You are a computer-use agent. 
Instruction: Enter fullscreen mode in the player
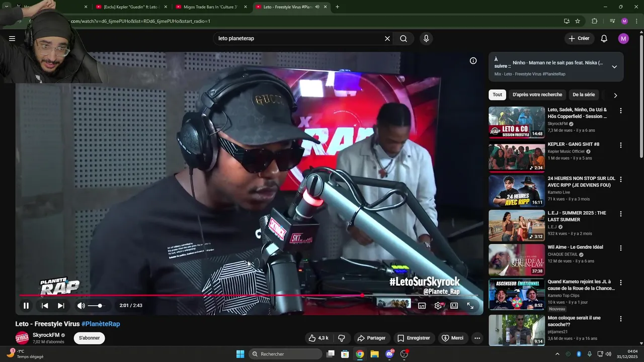pos(470,306)
